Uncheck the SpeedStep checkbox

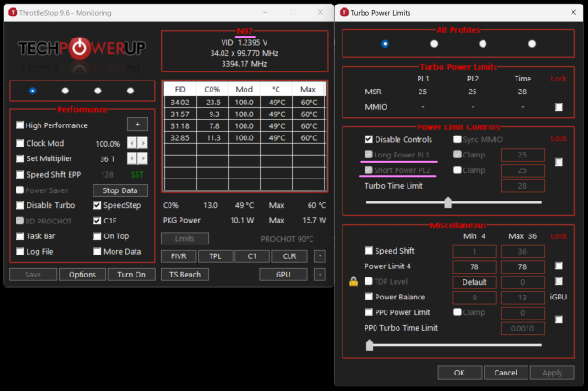pos(97,205)
